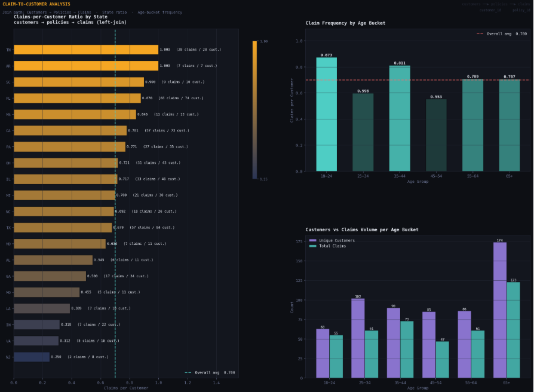Select the purple 25-34 customers bar (102)
The width and height of the screenshot is (534, 392).
click(x=358, y=338)
